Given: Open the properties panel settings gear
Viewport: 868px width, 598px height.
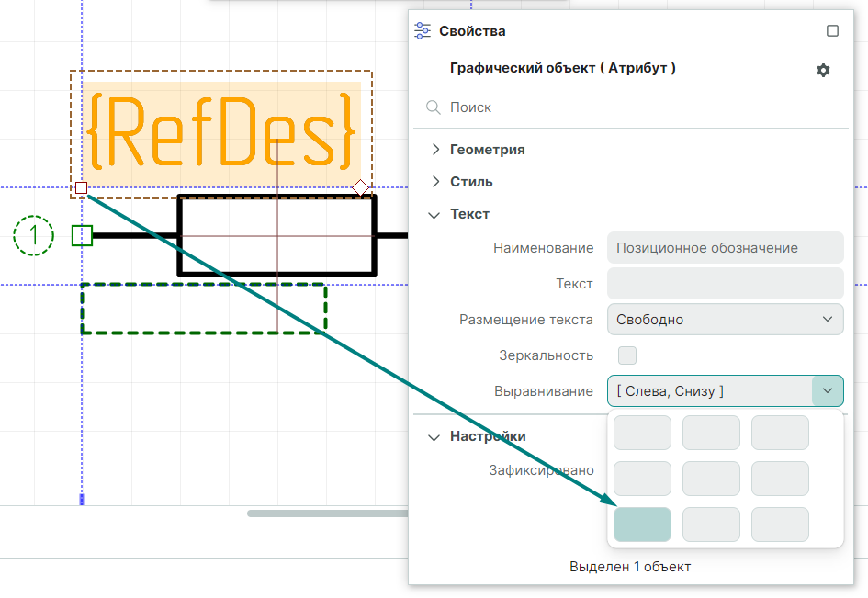Looking at the screenshot, I should point(823,71).
